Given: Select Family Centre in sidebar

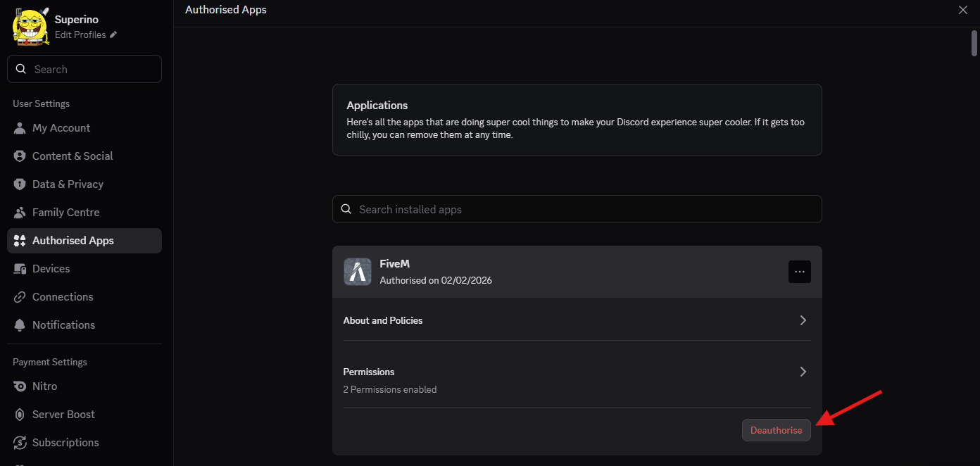Looking at the screenshot, I should tap(65, 213).
